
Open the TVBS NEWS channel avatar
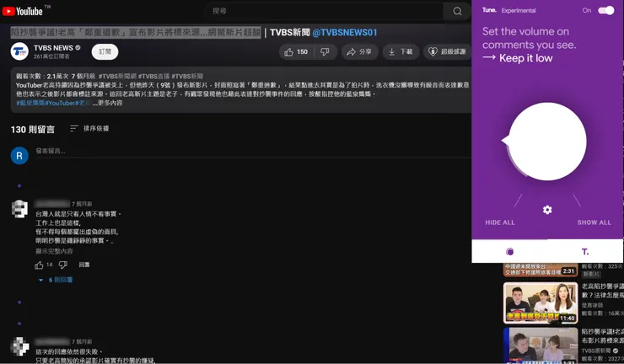pos(19,51)
